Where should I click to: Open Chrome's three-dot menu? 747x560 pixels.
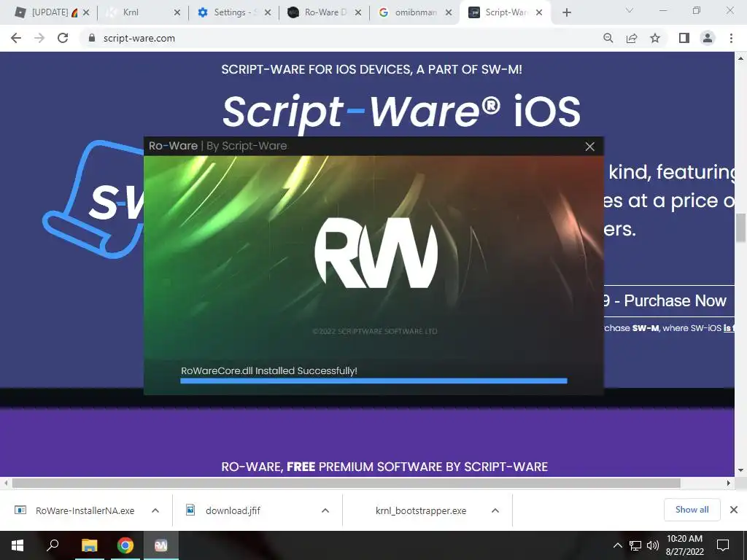point(731,38)
